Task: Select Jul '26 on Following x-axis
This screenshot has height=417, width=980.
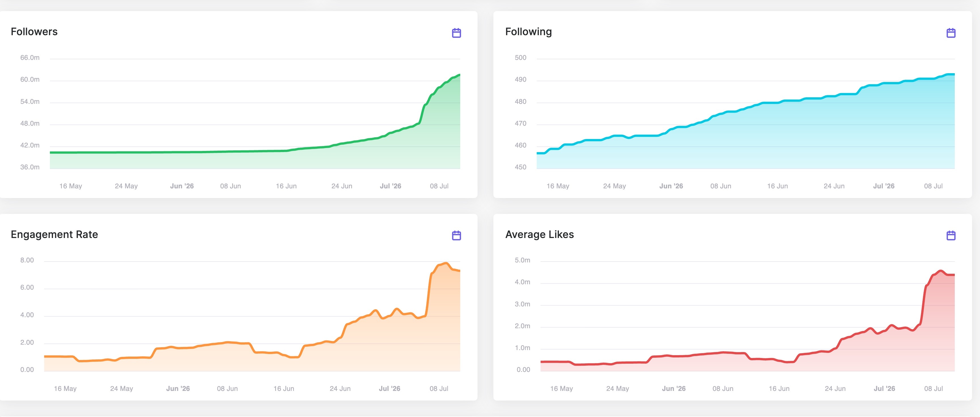Action: click(x=884, y=186)
